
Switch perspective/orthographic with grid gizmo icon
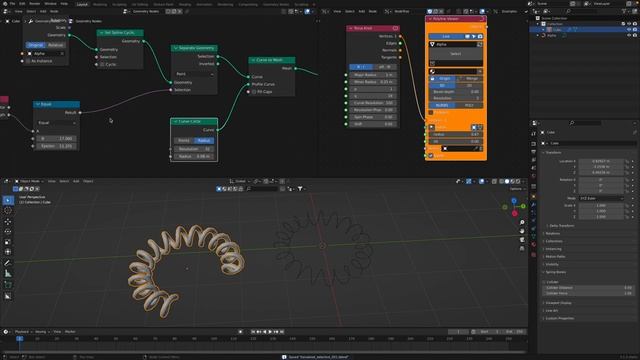point(522,249)
